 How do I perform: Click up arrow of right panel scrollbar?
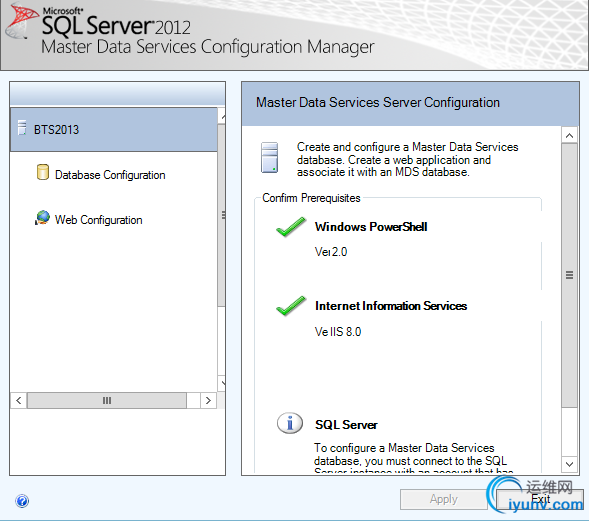569,135
